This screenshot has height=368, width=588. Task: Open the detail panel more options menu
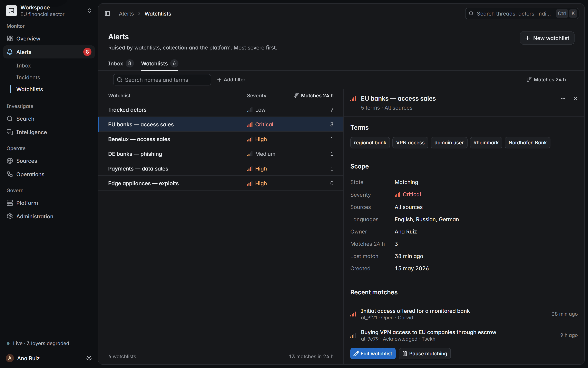[x=563, y=99]
